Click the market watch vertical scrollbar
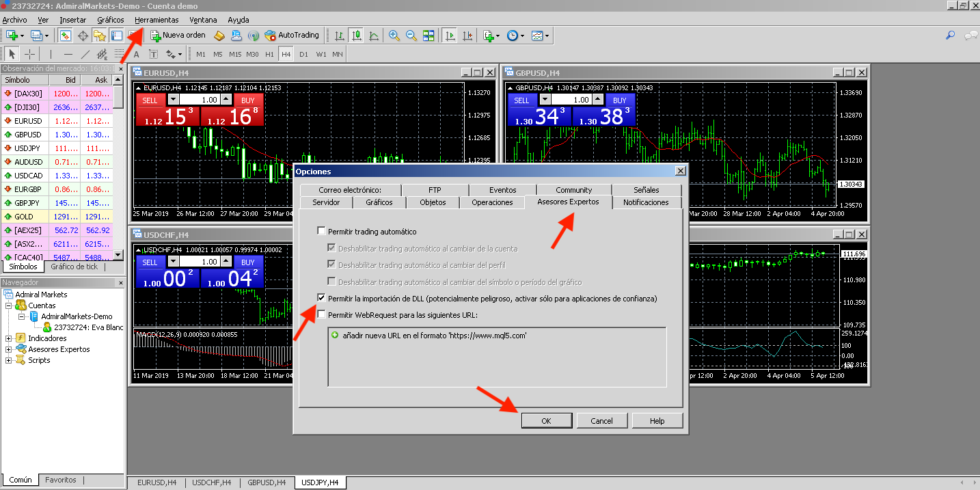The image size is (980, 490). click(118, 172)
